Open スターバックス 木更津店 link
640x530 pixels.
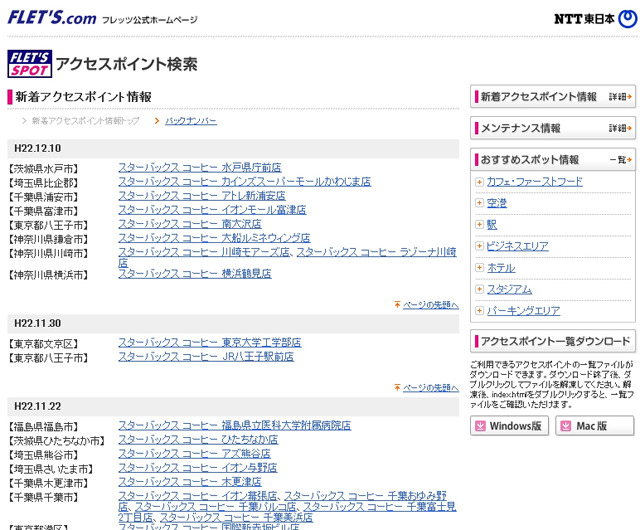pos(190,482)
